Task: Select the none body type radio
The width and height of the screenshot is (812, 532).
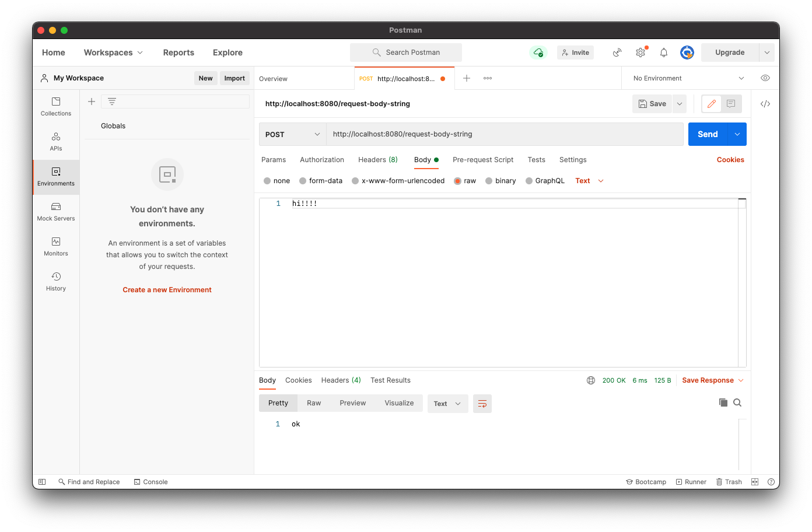Action: 267,181
